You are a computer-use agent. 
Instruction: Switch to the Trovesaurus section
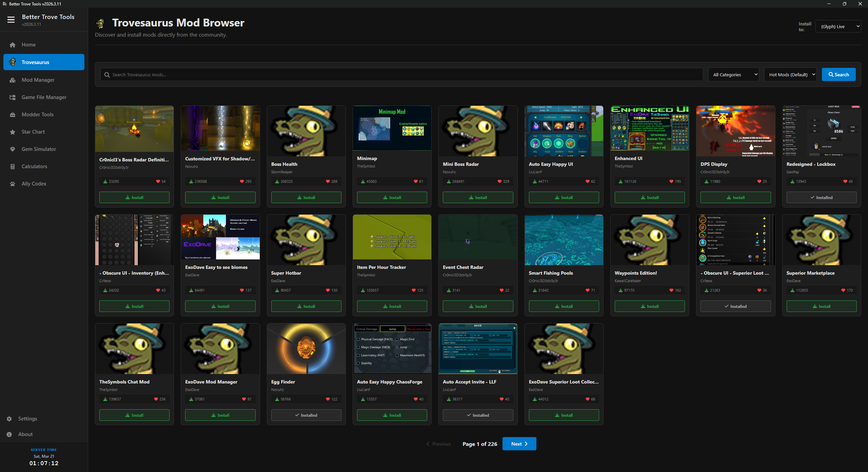click(43, 62)
